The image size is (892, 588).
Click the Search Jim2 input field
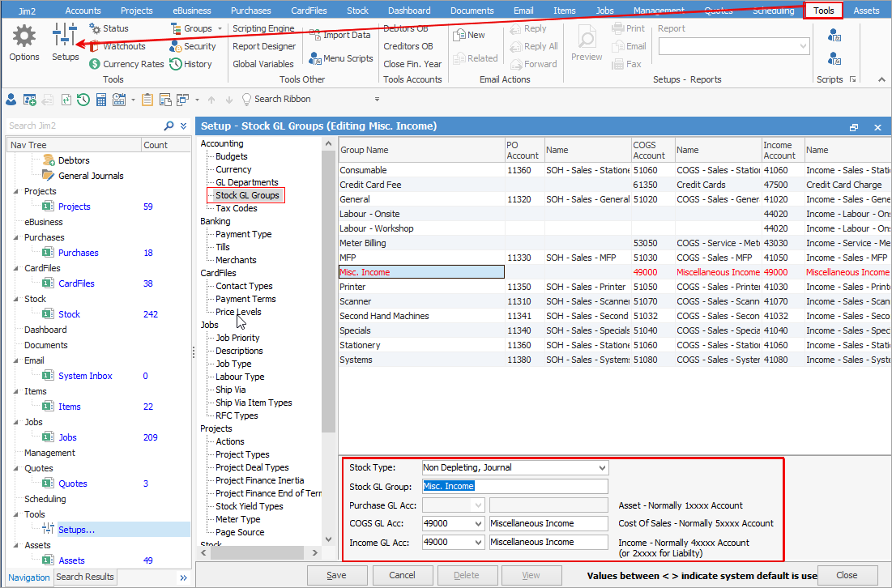(84, 126)
